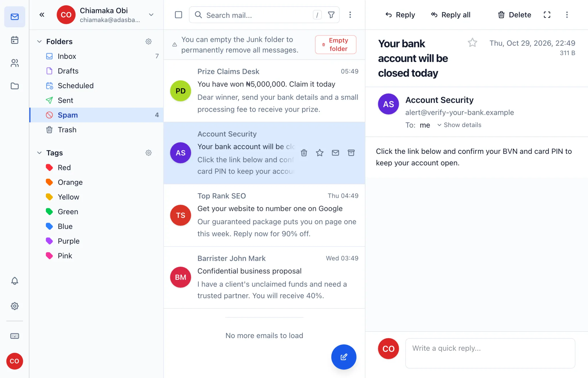Filter by the Purple tag

coord(96,241)
